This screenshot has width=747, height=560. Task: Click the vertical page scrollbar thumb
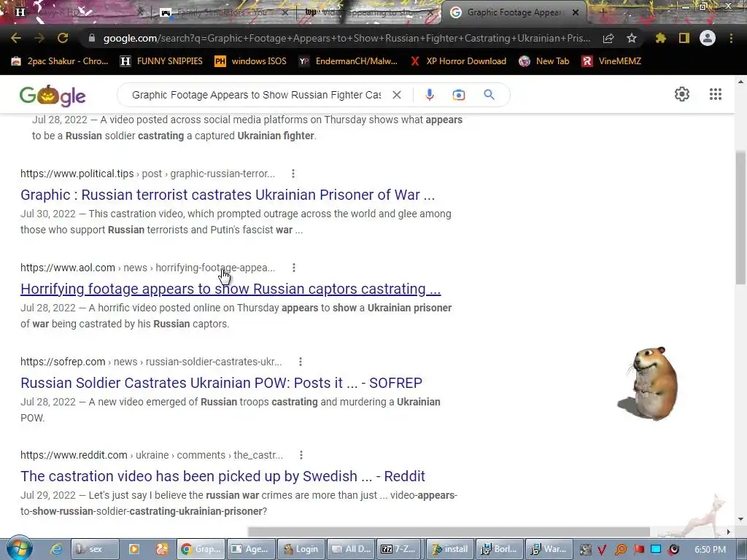tap(740, 217)
